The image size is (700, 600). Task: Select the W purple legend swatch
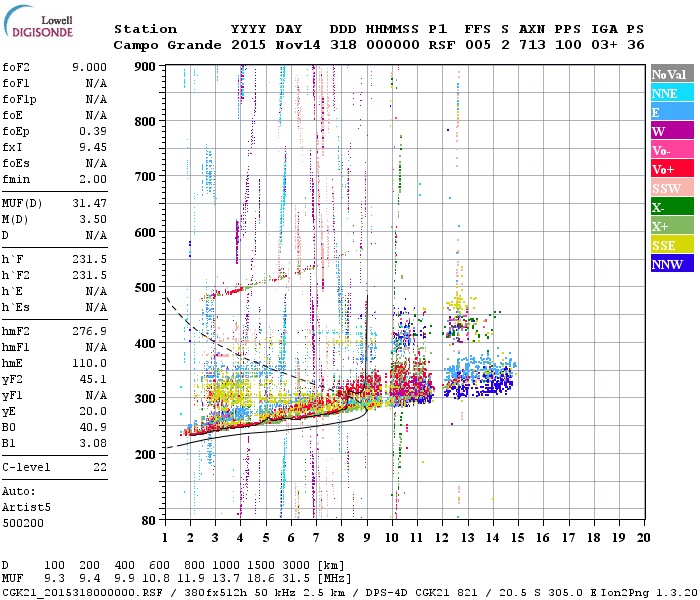point(672,131)
